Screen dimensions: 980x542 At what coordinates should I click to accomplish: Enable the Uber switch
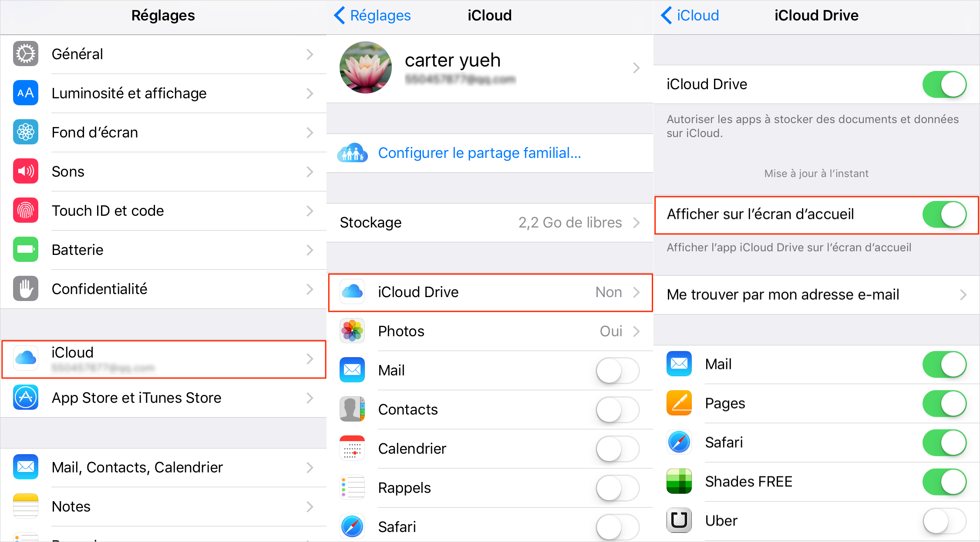click(944, 521)
